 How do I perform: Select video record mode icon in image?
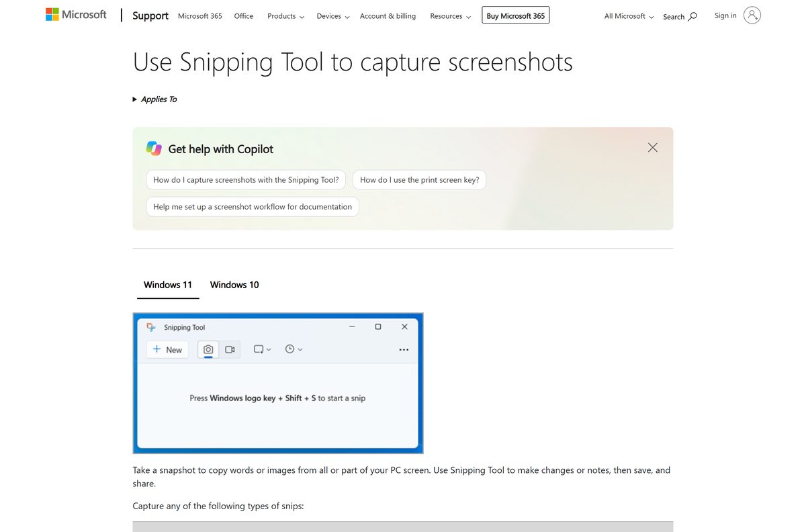[x=230, y=349]
